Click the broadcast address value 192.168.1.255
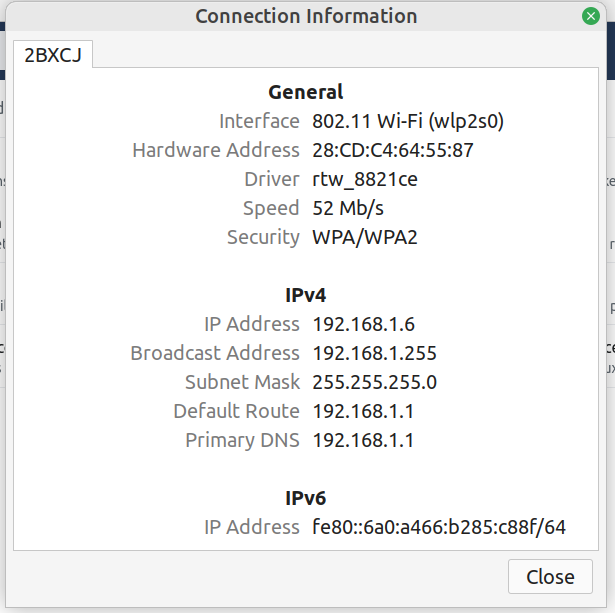615x613 pixels. click(x=375, y=353)
